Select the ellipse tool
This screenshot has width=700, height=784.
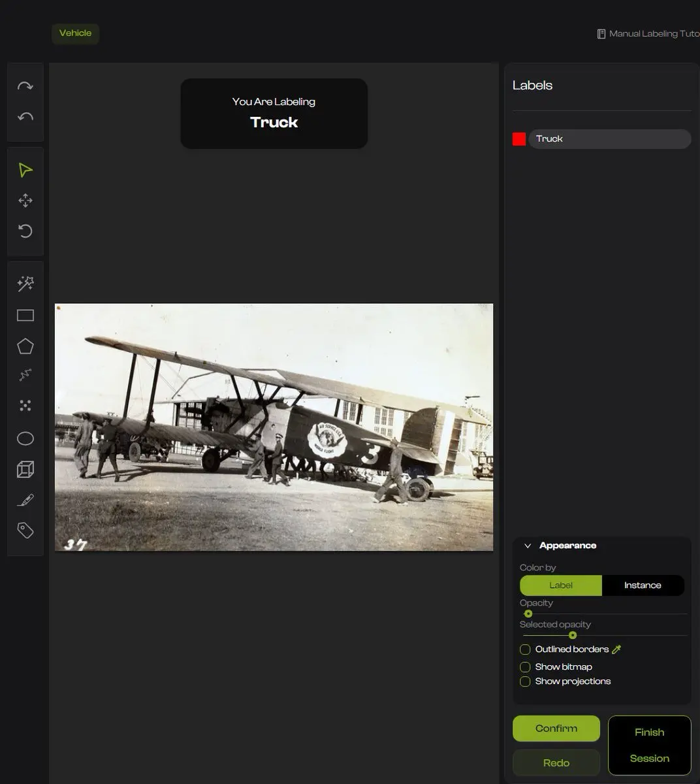pos(25,438)
